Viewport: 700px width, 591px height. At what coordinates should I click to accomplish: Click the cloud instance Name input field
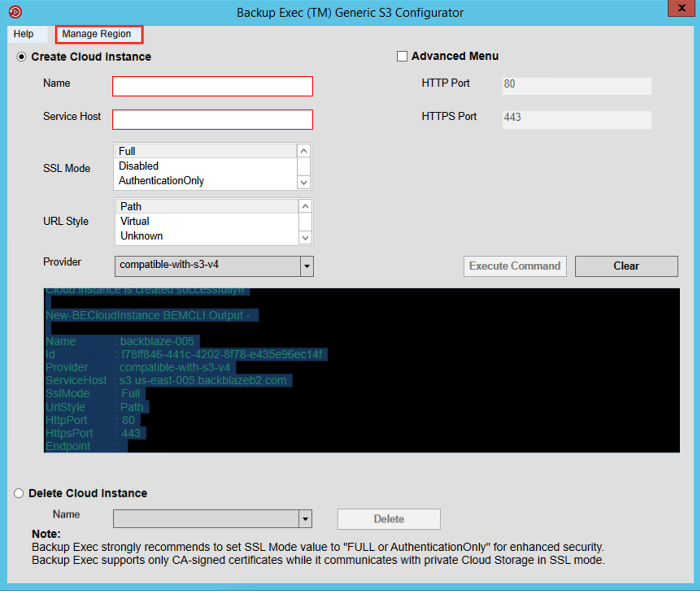212,86
